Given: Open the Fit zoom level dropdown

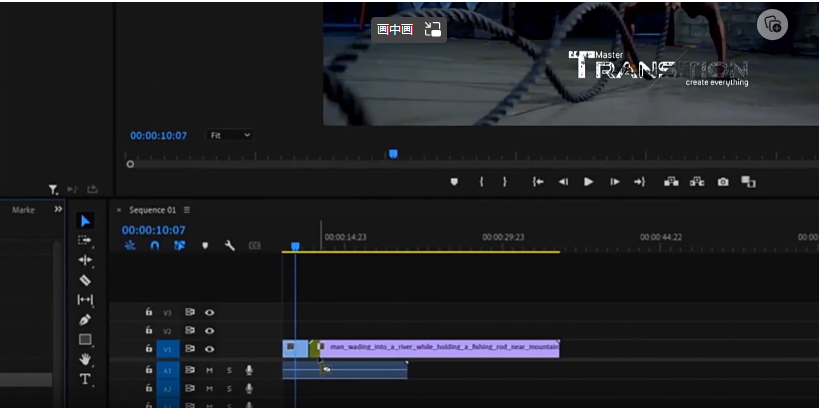Looking at the screenshot, I should pos(230,135).
